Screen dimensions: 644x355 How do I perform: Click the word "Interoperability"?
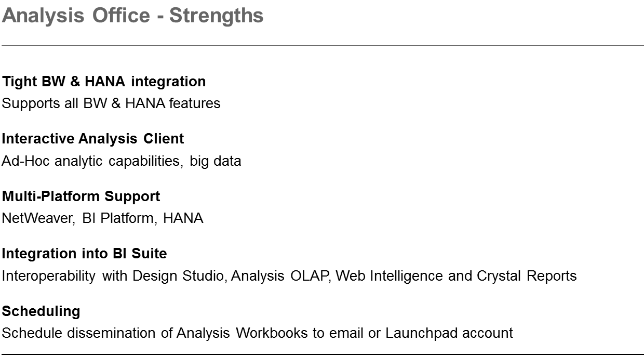pyautogui.click(x=49, y=276)
